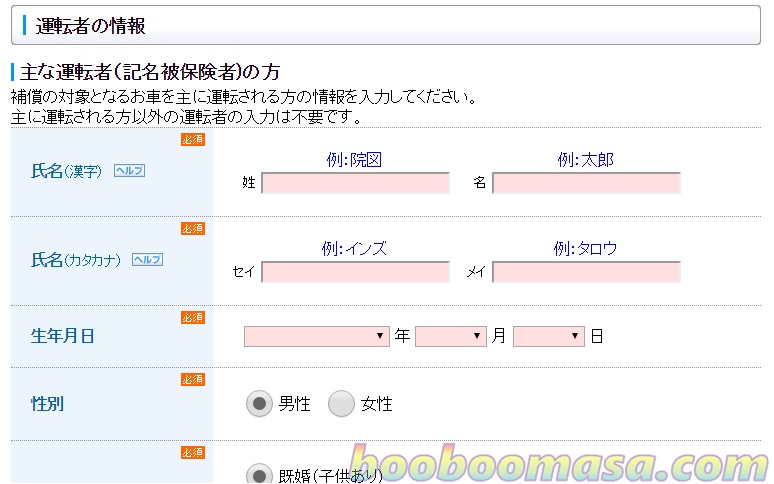The image size is (774, 484).
Task: Select the 男性 radio button
Action: (x=259, y=404)
